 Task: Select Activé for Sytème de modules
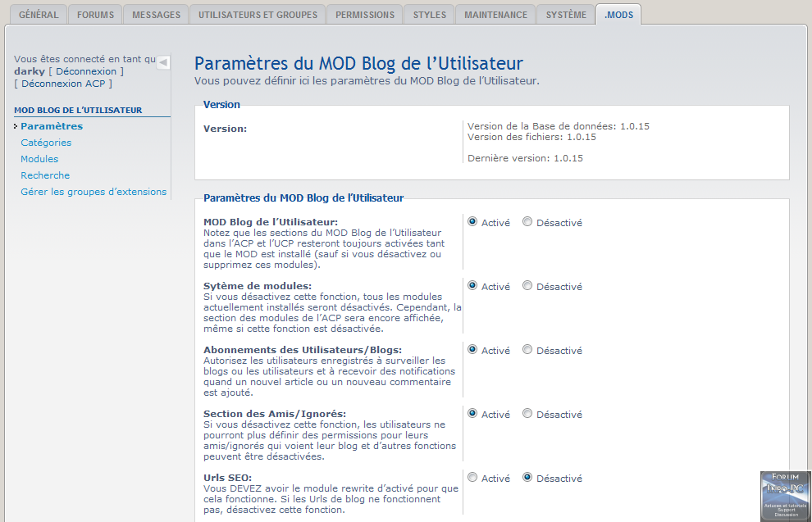point(472,286)
